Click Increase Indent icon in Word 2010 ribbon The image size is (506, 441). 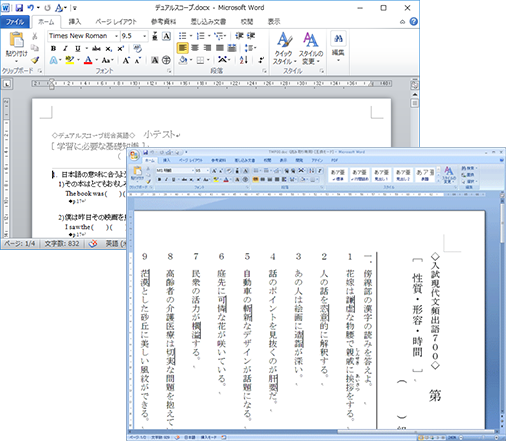(x=251, y=36)
